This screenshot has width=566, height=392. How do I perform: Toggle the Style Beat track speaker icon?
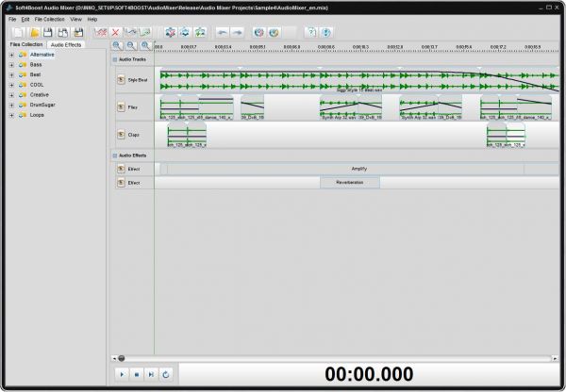point(121,80)
